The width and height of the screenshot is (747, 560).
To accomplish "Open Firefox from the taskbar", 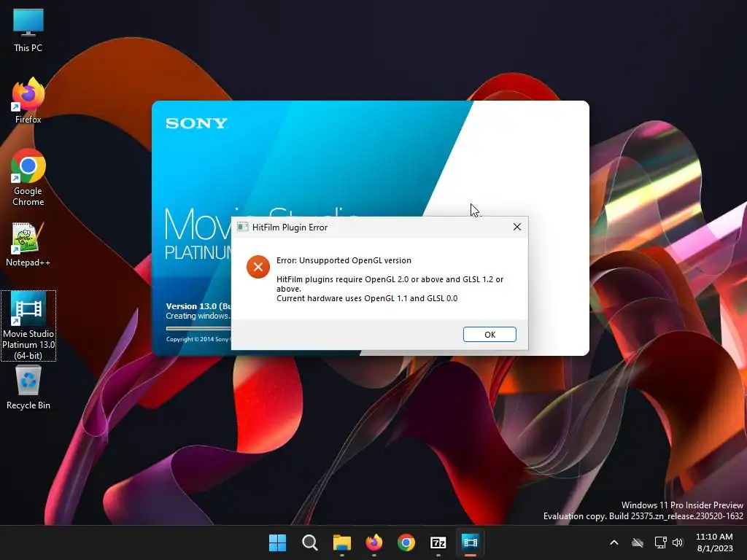I will [374, 542].
